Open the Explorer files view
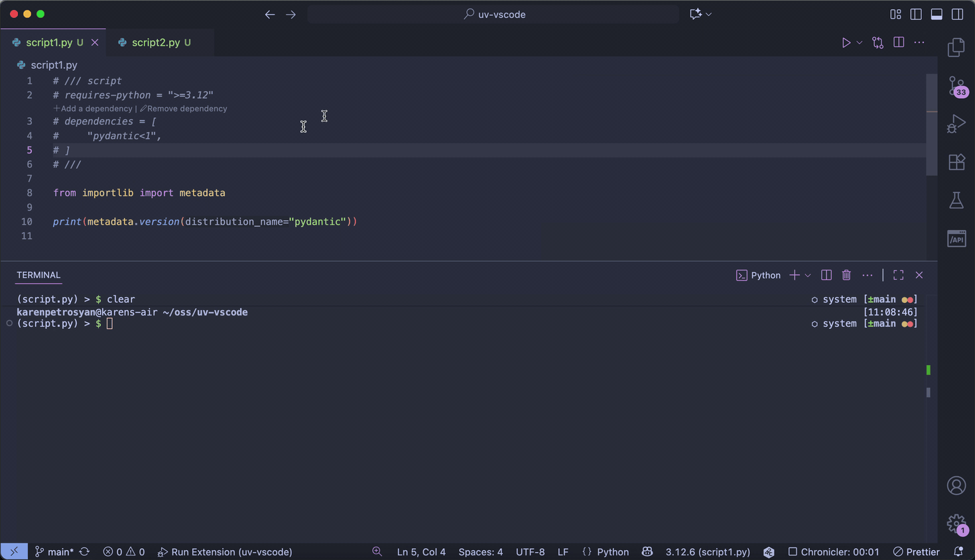Screen dimensions: 975x560 coord(956,48)
